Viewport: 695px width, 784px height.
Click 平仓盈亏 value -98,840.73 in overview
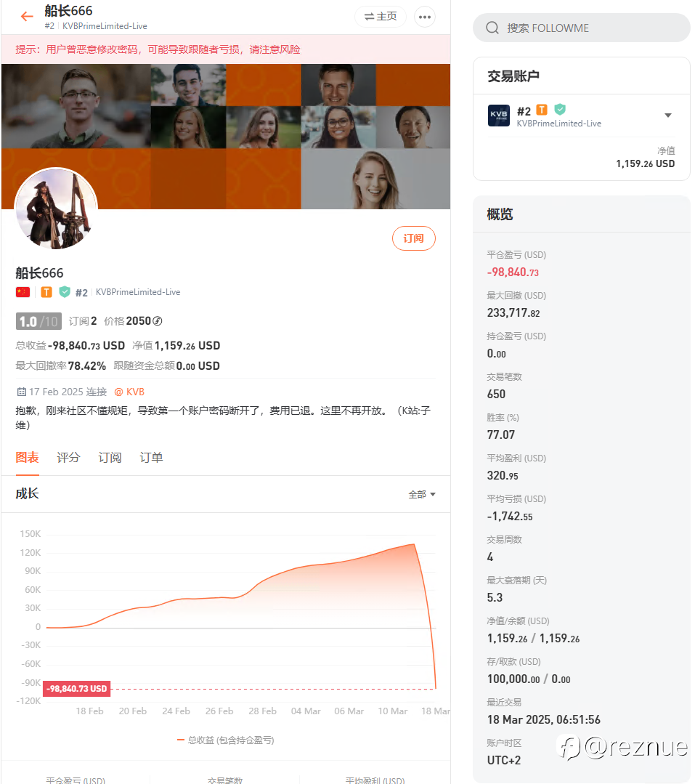[x=513, y=272]
